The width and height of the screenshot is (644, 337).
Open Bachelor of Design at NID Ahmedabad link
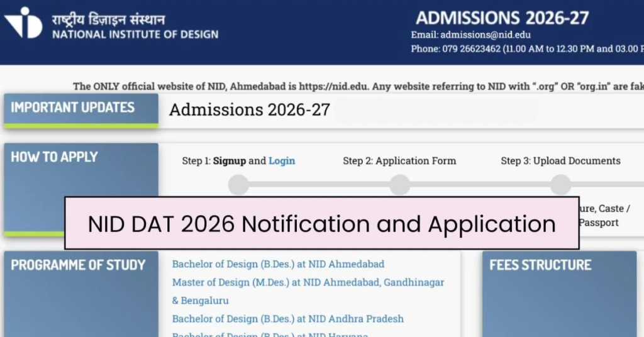[x=278, y=264]
